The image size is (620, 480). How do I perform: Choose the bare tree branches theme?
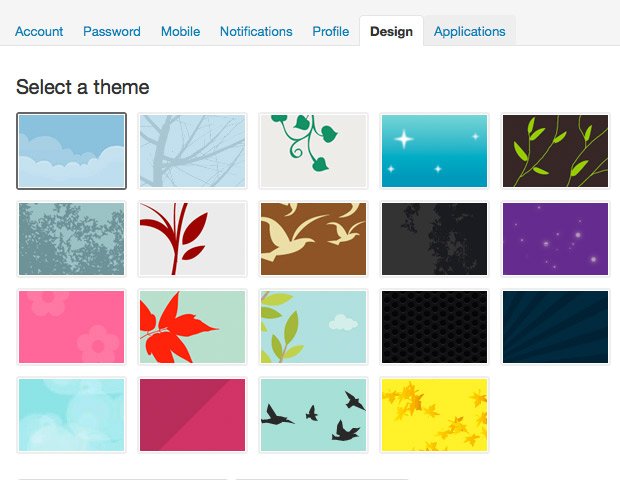(192, 151)
